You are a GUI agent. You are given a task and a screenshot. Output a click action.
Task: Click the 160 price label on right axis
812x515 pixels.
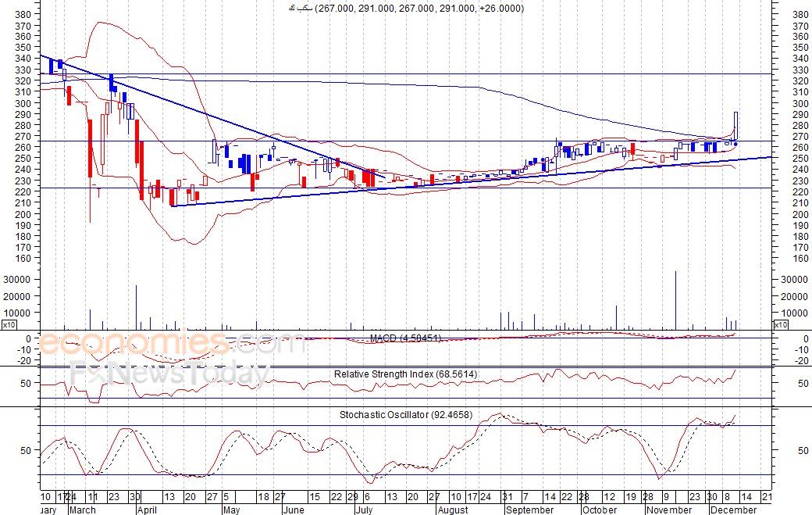click(800, 259)
